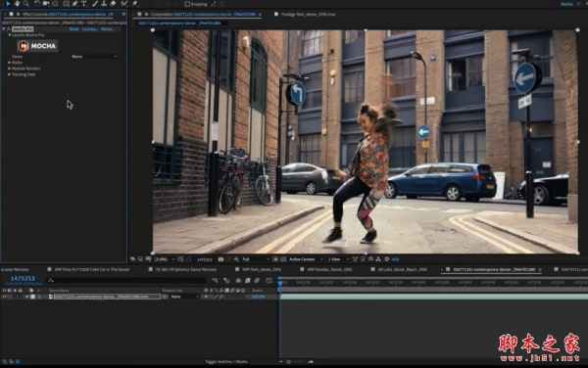The image size is (588, 368).
Task: Click the Mocha logo button
Action: point(37,46)
